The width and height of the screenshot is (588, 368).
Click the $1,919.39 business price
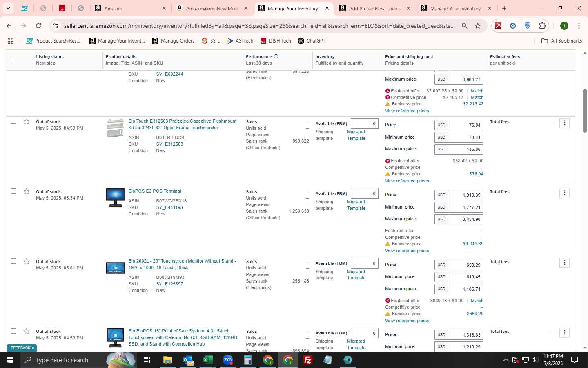pos(473,244)
